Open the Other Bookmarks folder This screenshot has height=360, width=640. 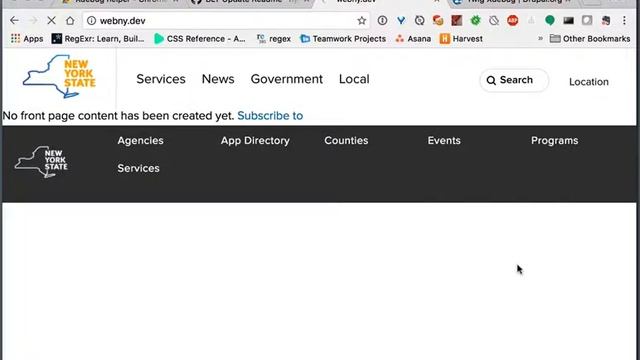[590, 39]
